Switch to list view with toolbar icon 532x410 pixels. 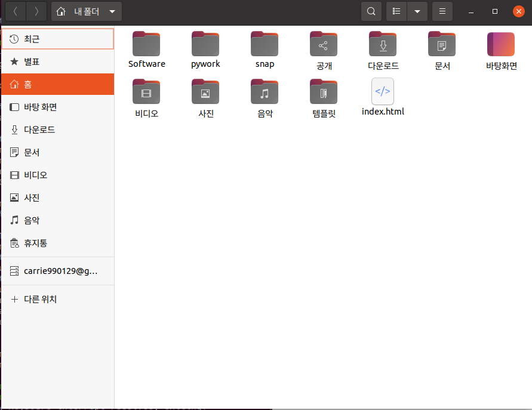coord(396,11)
